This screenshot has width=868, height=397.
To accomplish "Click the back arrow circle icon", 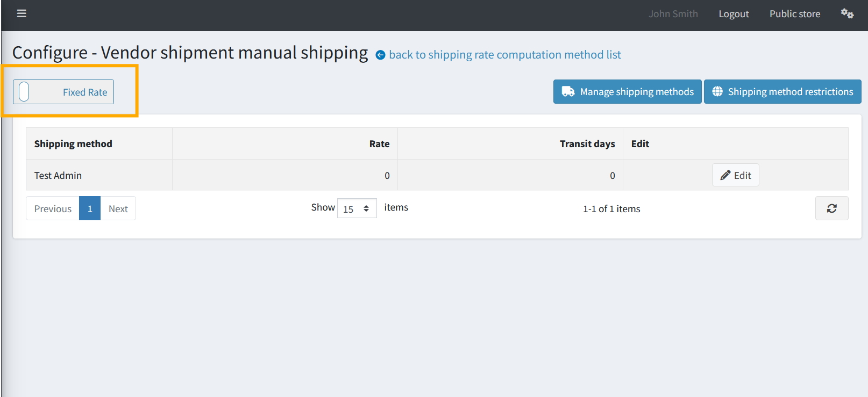I will point(380,55).
